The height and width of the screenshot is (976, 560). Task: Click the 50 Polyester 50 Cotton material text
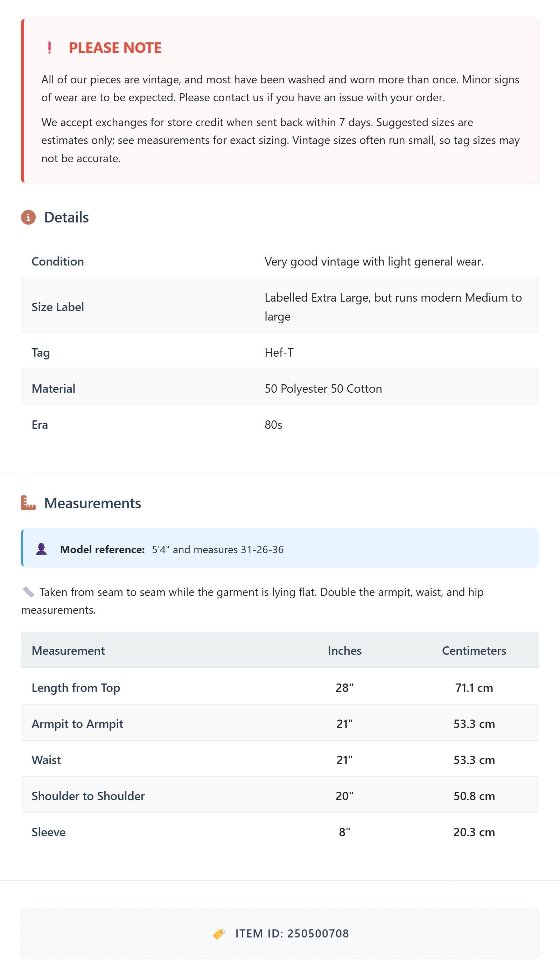coord(323,389)
